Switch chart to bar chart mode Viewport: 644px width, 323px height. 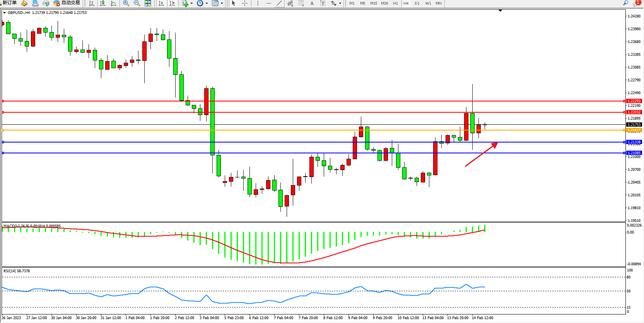pos(92,3)
